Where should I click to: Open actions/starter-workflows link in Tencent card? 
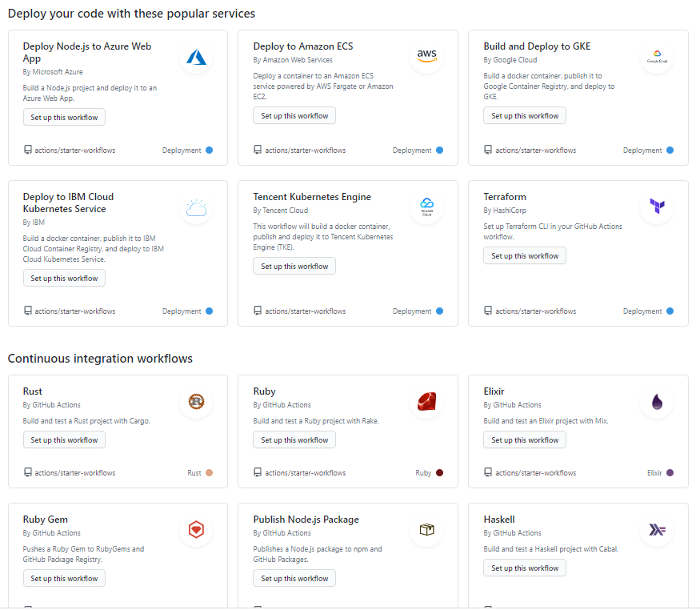tap(306, 311)
